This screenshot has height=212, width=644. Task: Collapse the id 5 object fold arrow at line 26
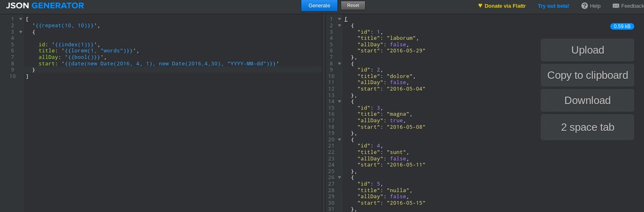coord(339,177)
